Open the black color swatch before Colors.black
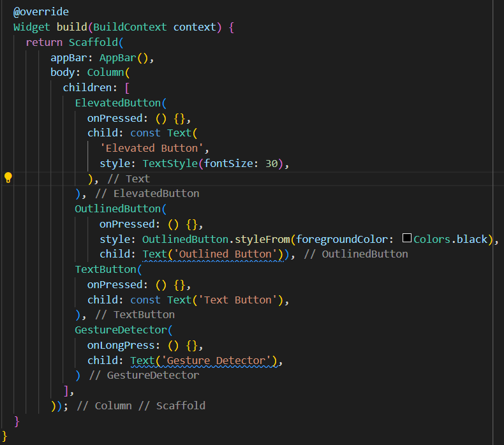 click(x=407, y=238)
